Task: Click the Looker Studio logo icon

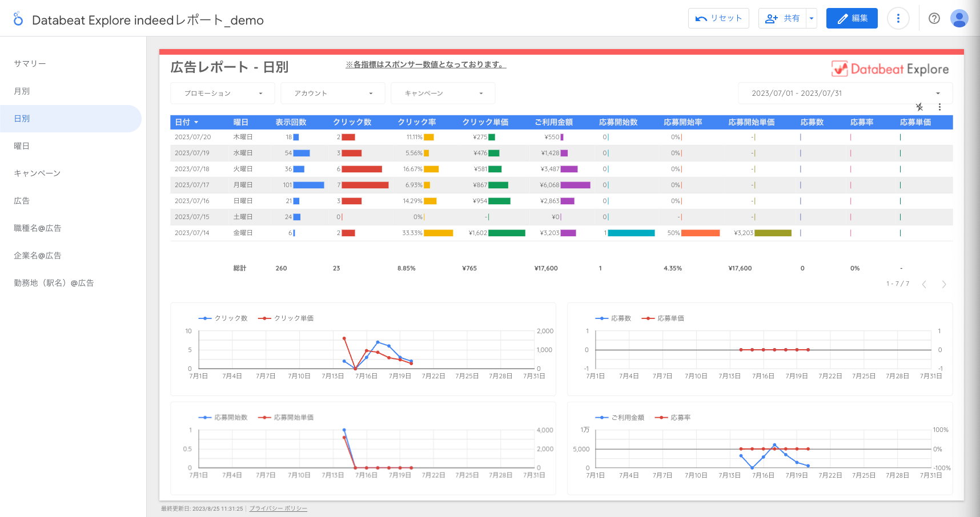Action: click(18, 19)
